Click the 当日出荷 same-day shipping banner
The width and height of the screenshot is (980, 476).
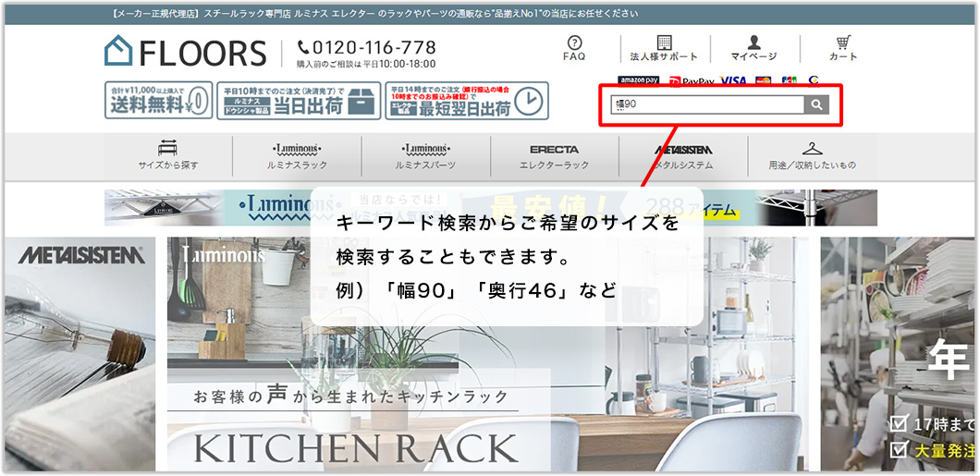coord(299,101)
